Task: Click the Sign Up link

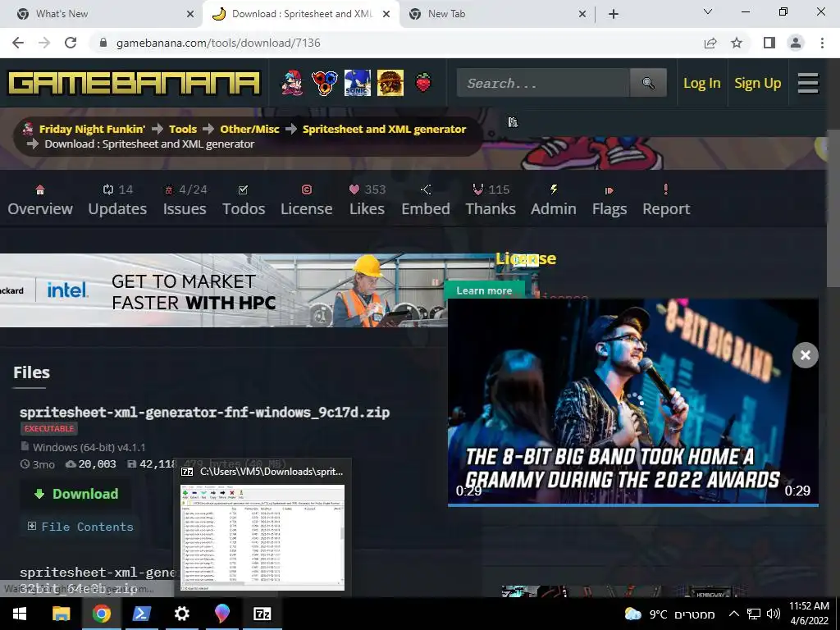Action: coord(757,83)
